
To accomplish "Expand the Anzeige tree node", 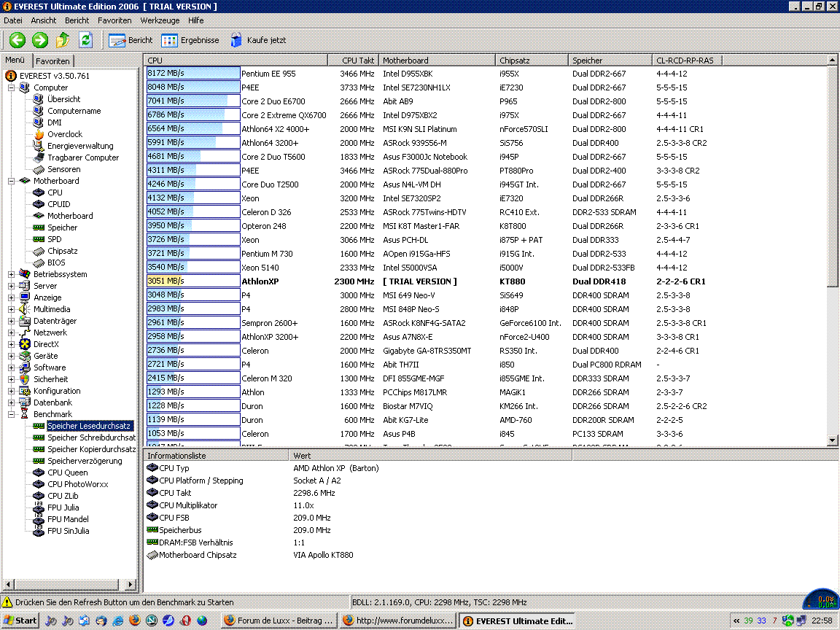I will click(11, 297).
